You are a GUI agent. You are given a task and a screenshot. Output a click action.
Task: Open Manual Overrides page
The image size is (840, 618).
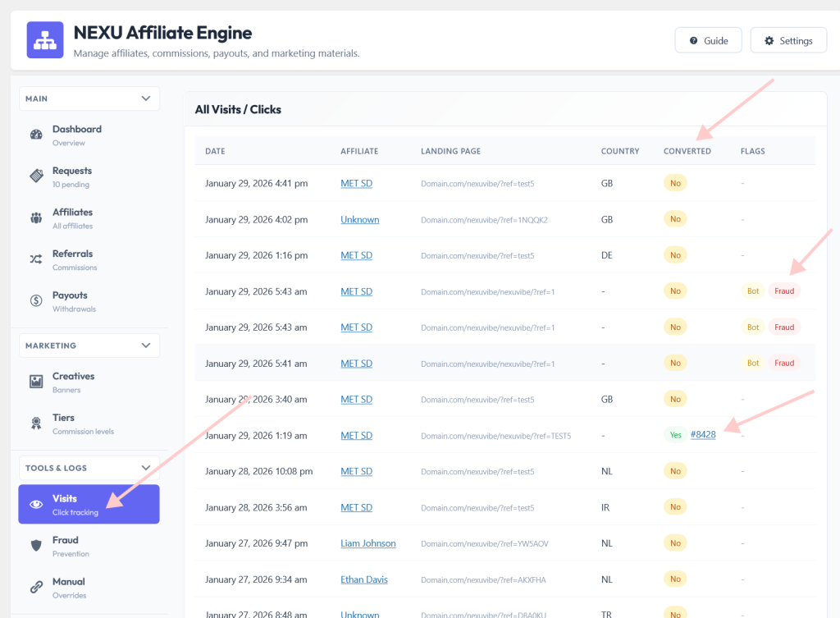[x=89, y=588]
